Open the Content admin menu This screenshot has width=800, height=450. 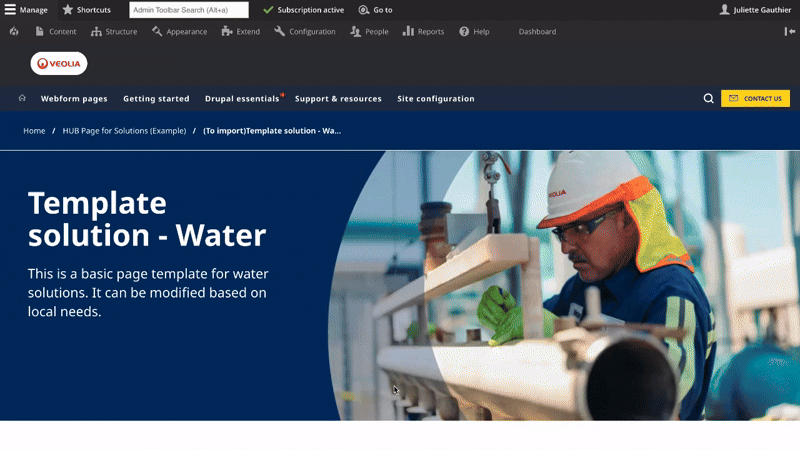click(56, 31)
